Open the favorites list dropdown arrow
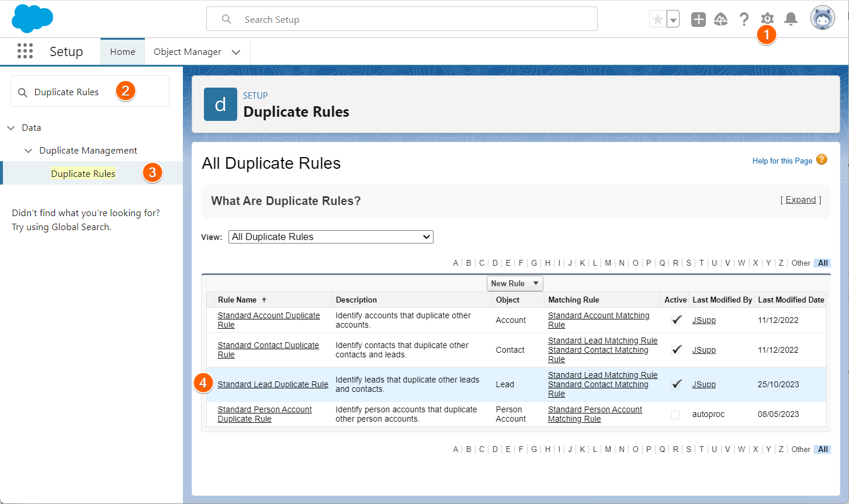Viewport: 849px width, 504px height. click(x=673, y=19)
